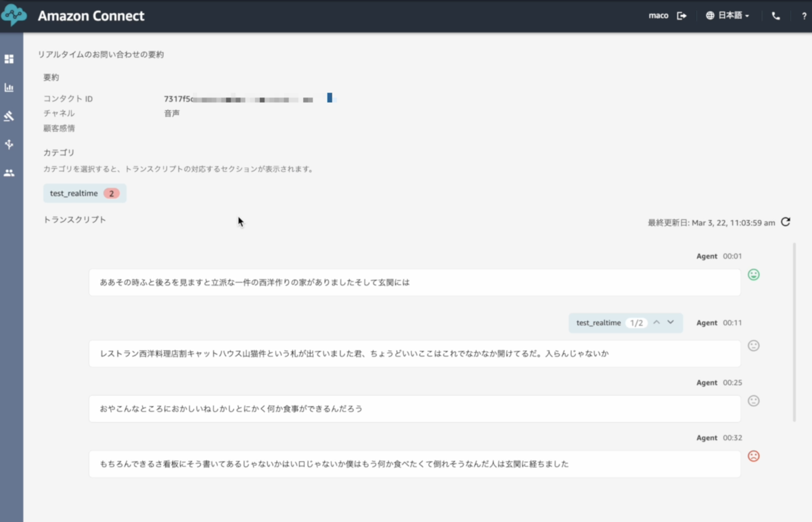Viewport: 812px width, 522px height.
Task: Click the Amazon Connect cloud logo
Action: click(x=14, y=16)
